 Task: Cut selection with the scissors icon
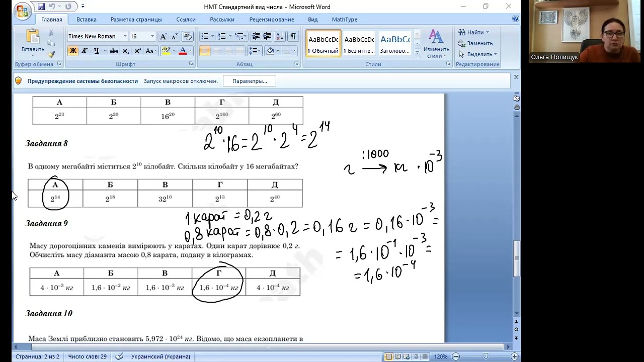51,33
